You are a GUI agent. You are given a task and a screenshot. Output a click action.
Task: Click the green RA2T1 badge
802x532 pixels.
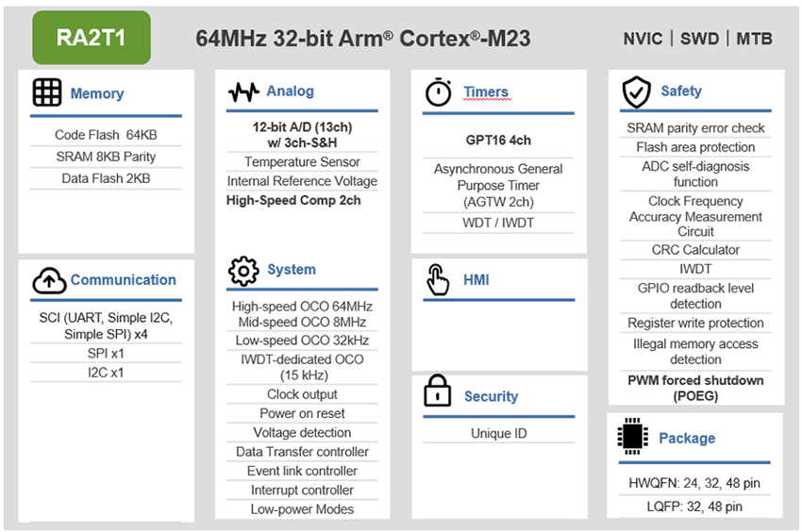tap(91, 38)
